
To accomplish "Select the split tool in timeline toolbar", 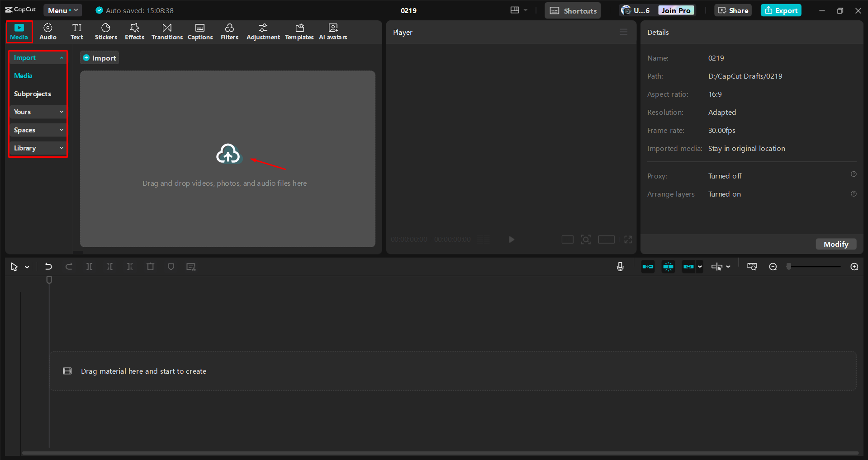I will 89,267.
